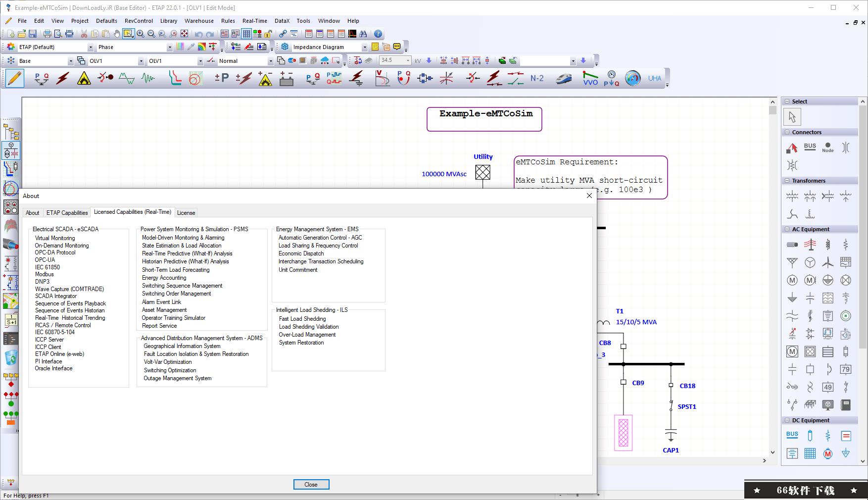Click the Example-eMTCoSim title text box

484,119
